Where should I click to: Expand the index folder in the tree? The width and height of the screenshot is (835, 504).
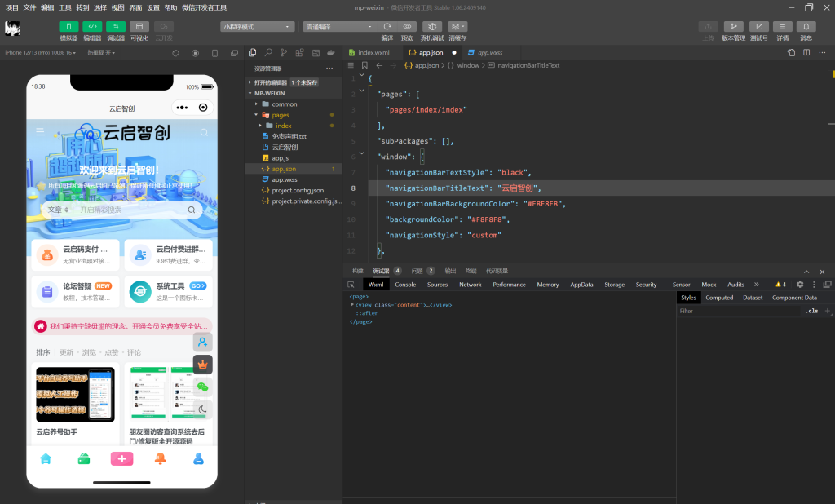click(293, 126)
